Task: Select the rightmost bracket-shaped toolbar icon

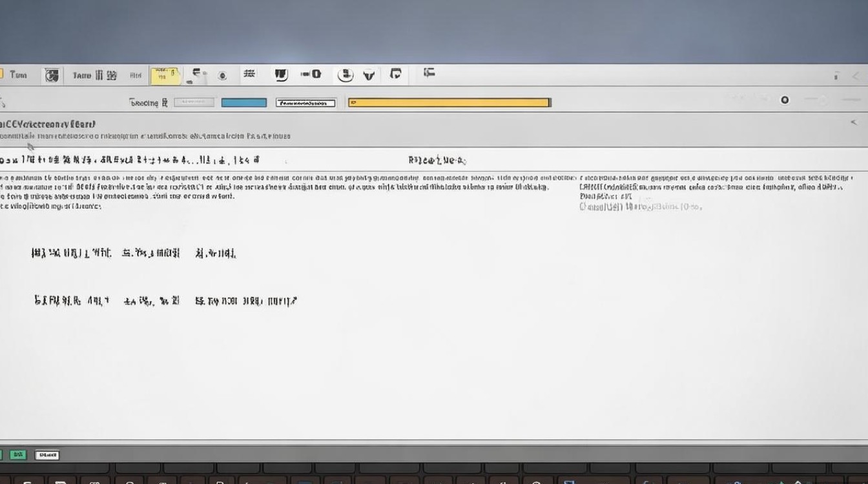Action: pyautogui.click(x=429, y=73)
